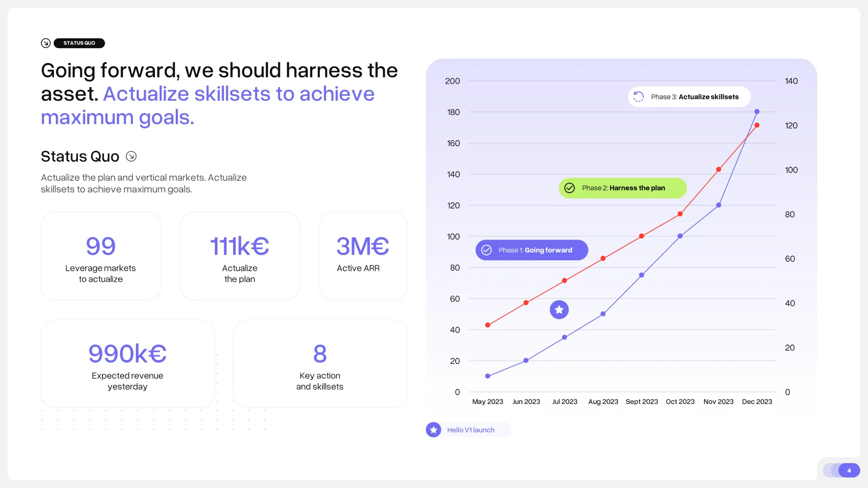Select the Phase 2: Harness the plan pill
868x488 pixels.
click(x=623, y=188)
